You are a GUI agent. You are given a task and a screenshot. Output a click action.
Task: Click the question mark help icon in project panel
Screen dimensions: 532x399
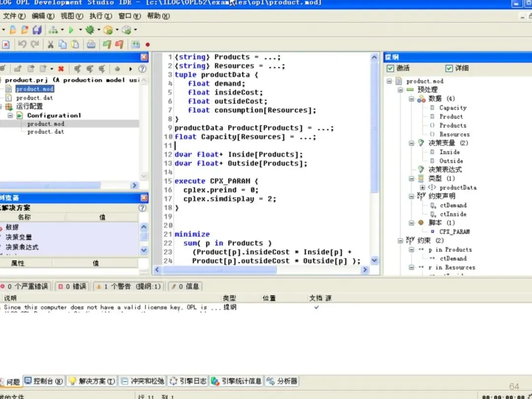pos(142,69)
